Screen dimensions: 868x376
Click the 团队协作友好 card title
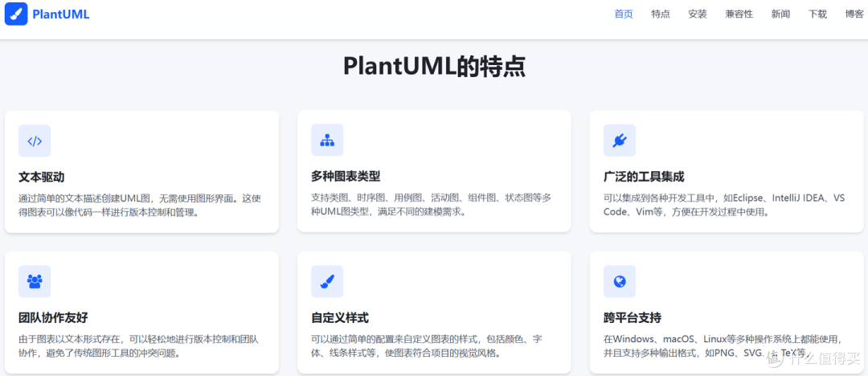(53, 318)
